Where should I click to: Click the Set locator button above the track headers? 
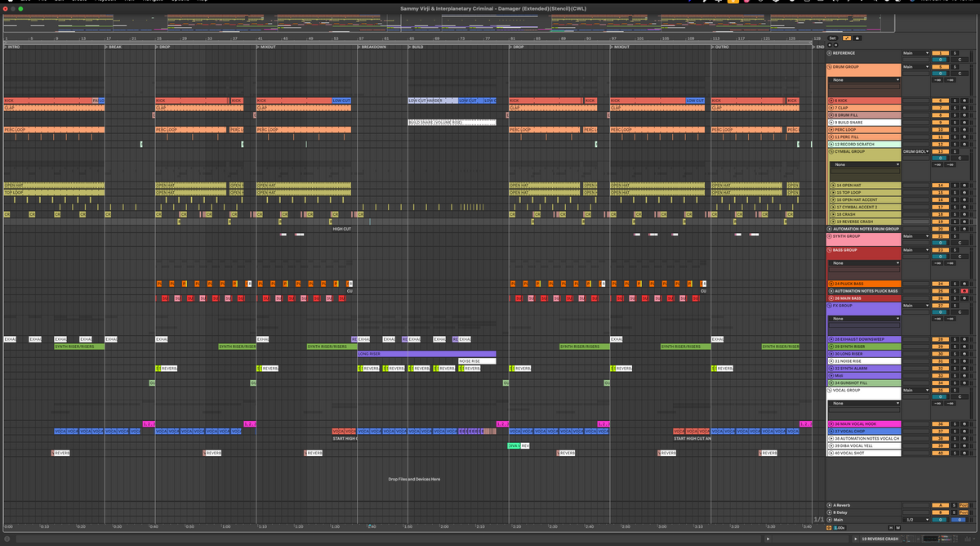tap(833, 38)
